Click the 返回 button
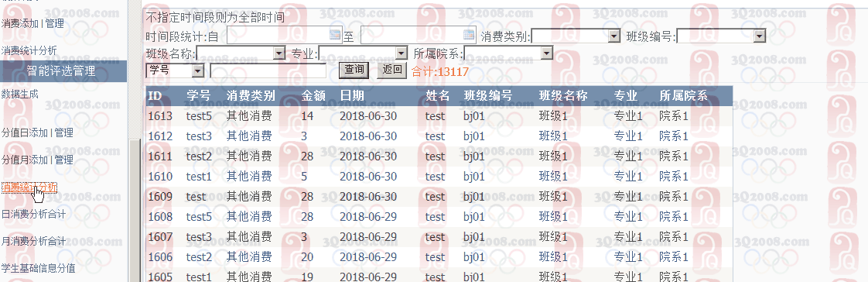The image size is (868, 282). pos(392,70)
